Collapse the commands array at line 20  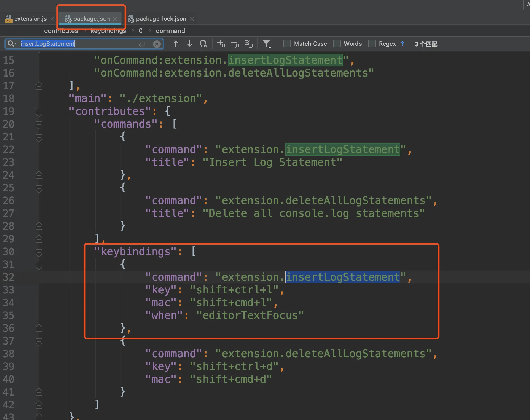tap(39, 125)
